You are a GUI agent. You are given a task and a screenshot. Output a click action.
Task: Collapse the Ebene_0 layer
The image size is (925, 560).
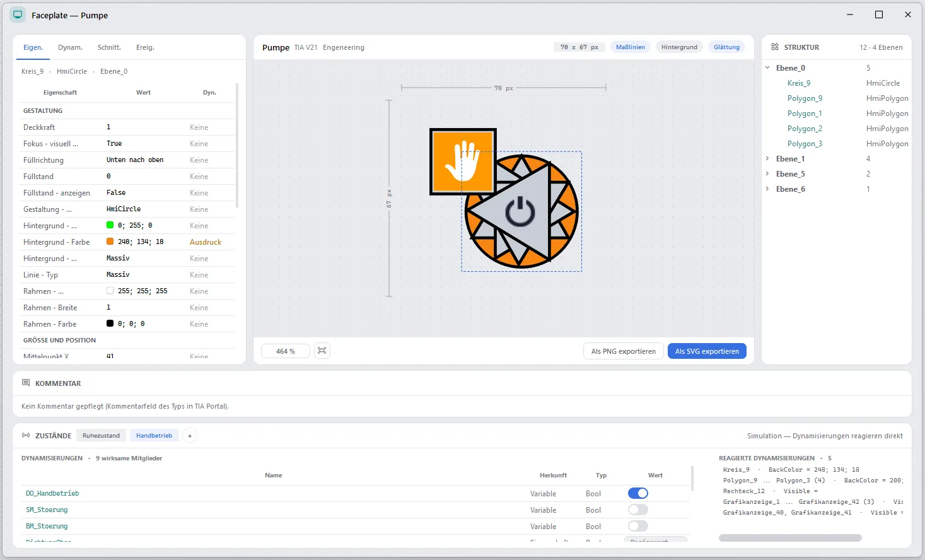tap(767, 67)
